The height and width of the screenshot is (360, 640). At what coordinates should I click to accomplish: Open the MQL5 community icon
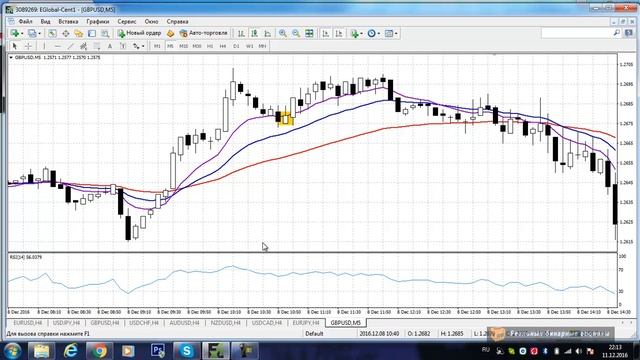[x=629, y=33]
